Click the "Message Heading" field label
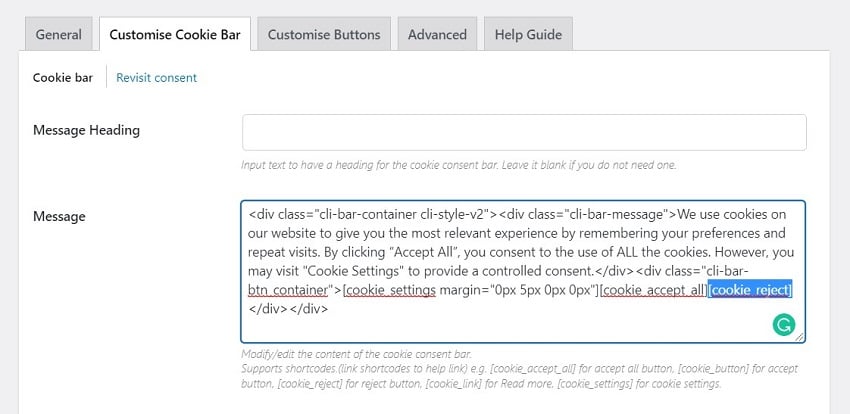 (86, 130)
